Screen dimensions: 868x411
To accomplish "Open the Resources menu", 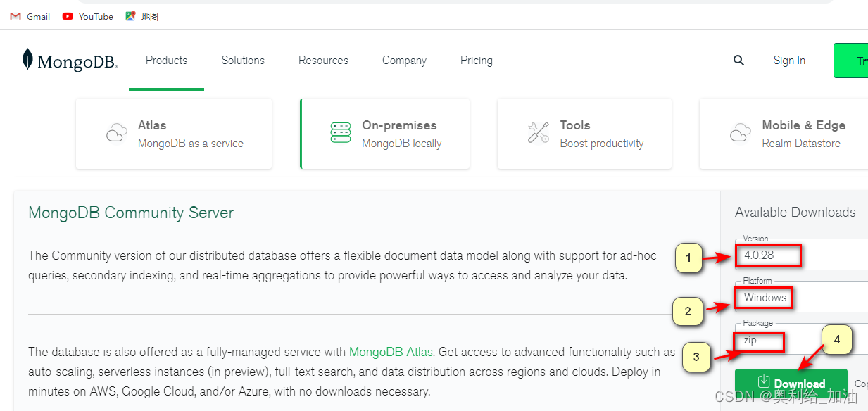I will click(x=323, y=61).
